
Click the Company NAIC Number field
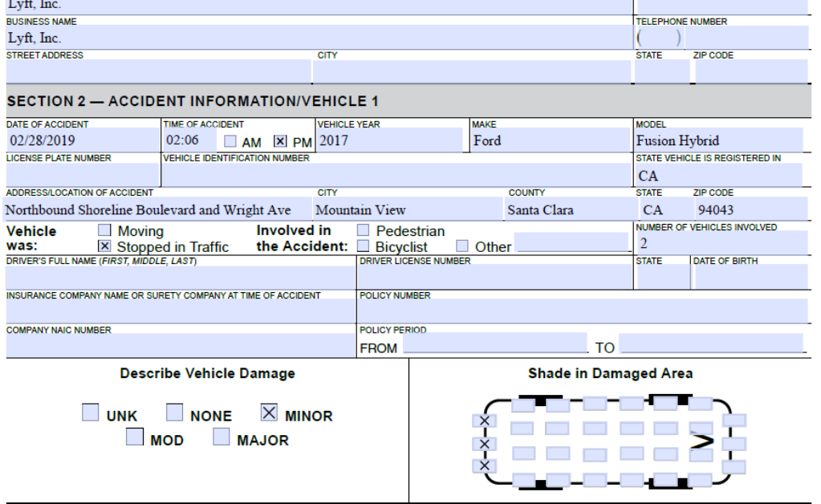(180, 345)
